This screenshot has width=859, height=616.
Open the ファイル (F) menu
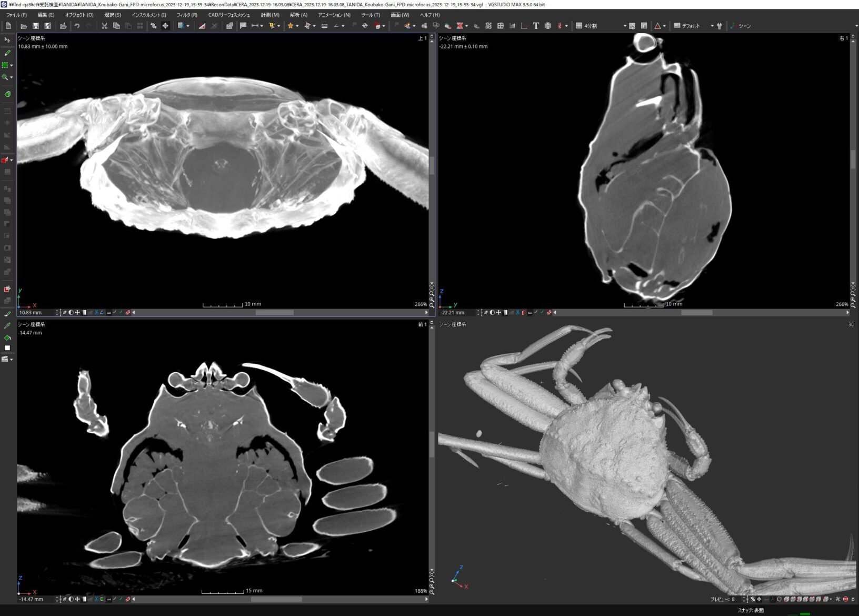[16, 15]
